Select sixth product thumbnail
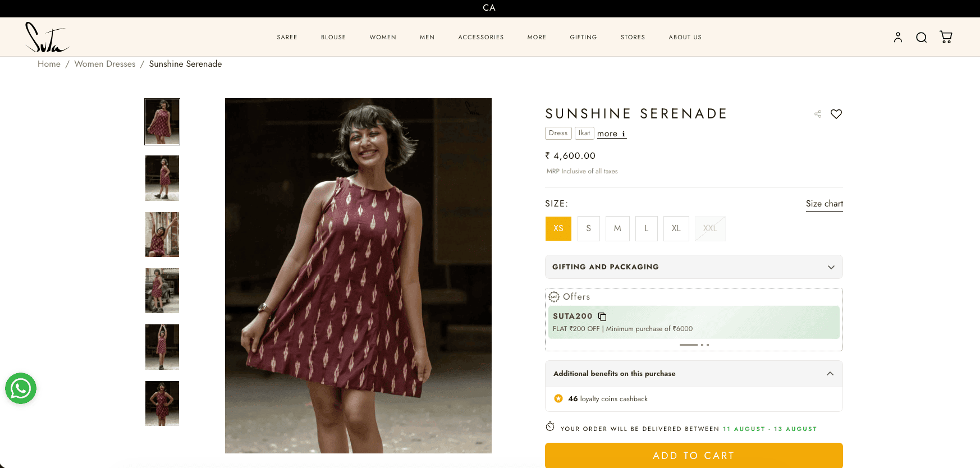The height and width of the screenshot is (468, 980). click(162, 403)
